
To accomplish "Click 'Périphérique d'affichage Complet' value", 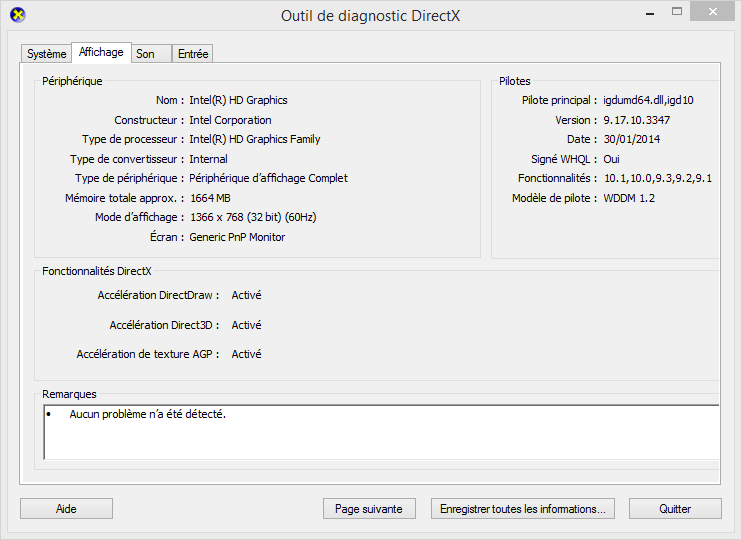I will 268,178.
